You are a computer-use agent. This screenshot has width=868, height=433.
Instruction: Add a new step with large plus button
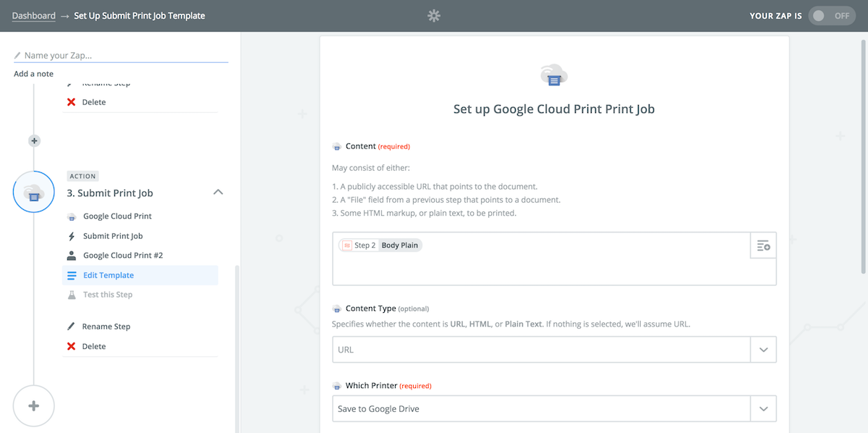pos(33,406)
